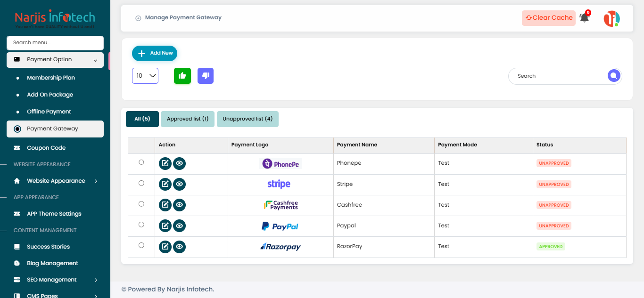Click the Stripe payment logo

(279, 184)
